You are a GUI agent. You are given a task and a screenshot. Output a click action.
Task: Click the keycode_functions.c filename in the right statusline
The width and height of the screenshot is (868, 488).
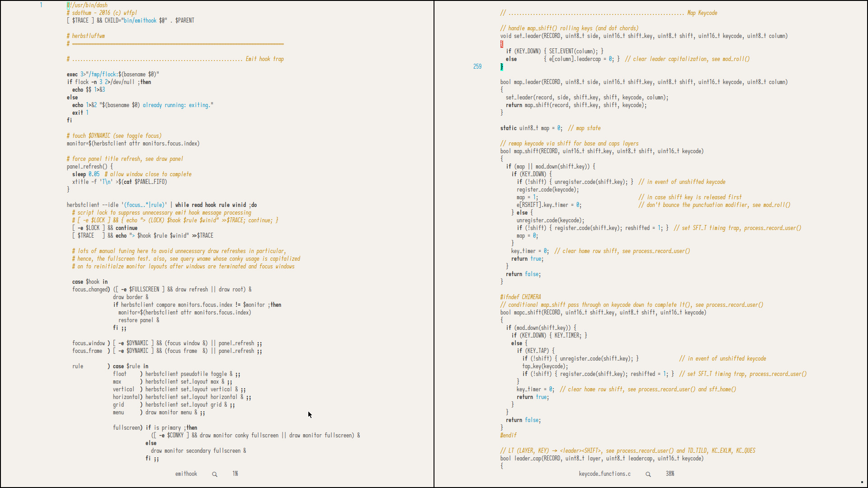pos(604,474)
